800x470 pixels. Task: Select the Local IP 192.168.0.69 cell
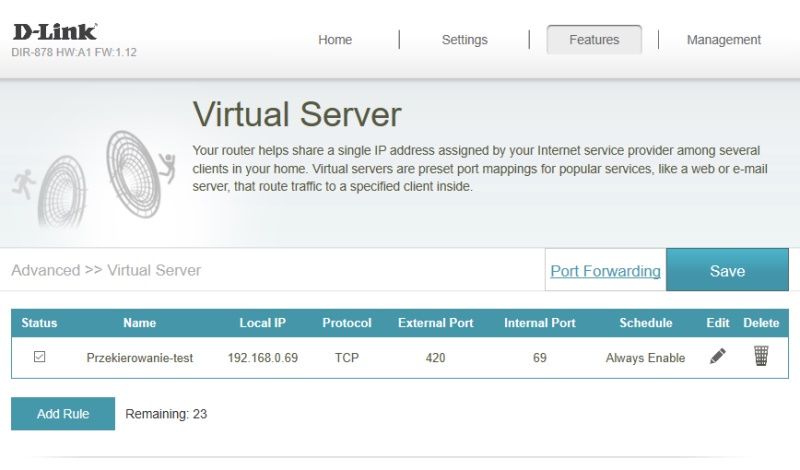[x=263, y=358]
